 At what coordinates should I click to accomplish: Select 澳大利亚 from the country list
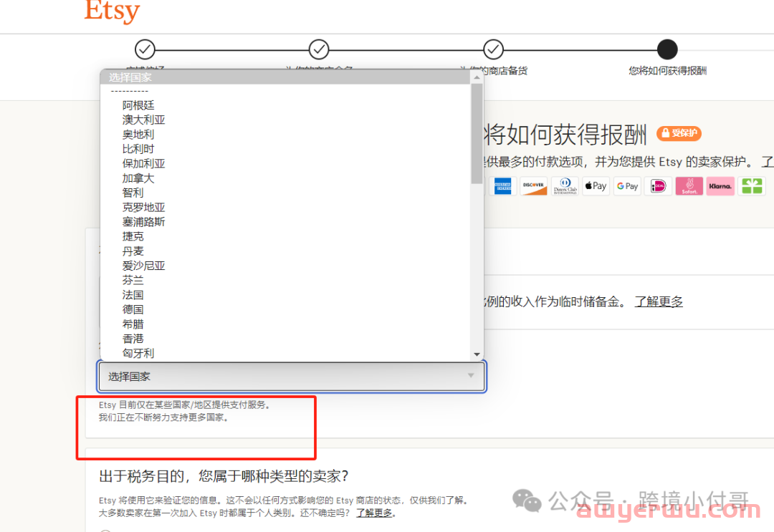(x=285, y=120)
